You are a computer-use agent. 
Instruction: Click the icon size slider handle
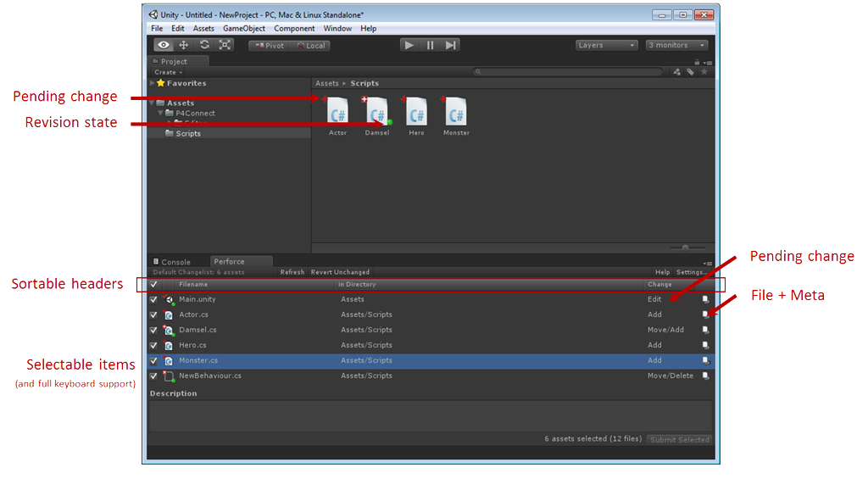click(685, 248)
